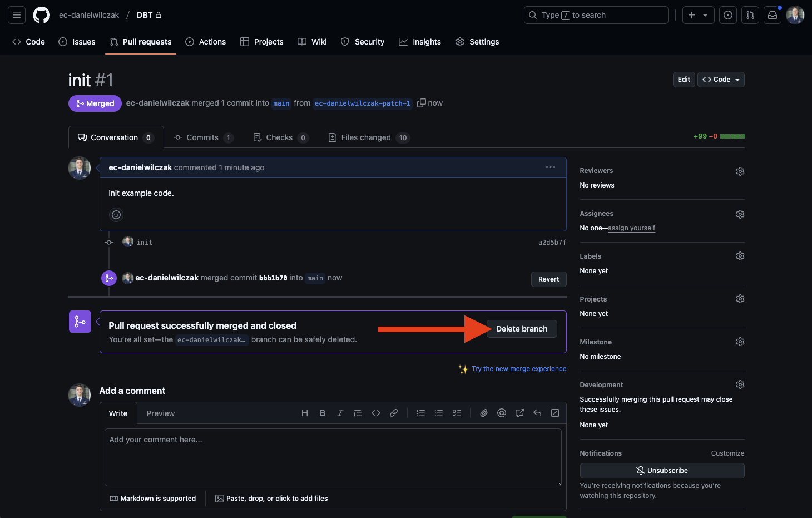The height and width of the screenshot is (518, 812).
Task: Open Markdown is supported help link
Action: [x=153, y=499]
